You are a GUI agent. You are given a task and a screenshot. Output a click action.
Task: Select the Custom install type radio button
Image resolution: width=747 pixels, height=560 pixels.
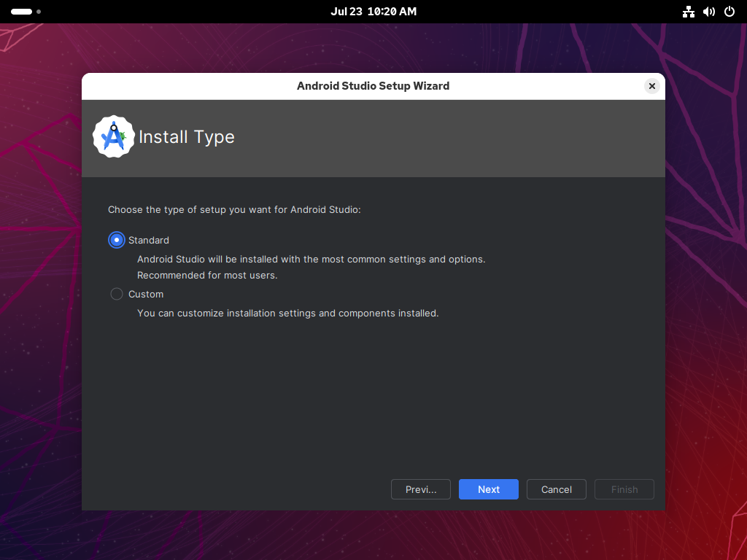point(116,295)
